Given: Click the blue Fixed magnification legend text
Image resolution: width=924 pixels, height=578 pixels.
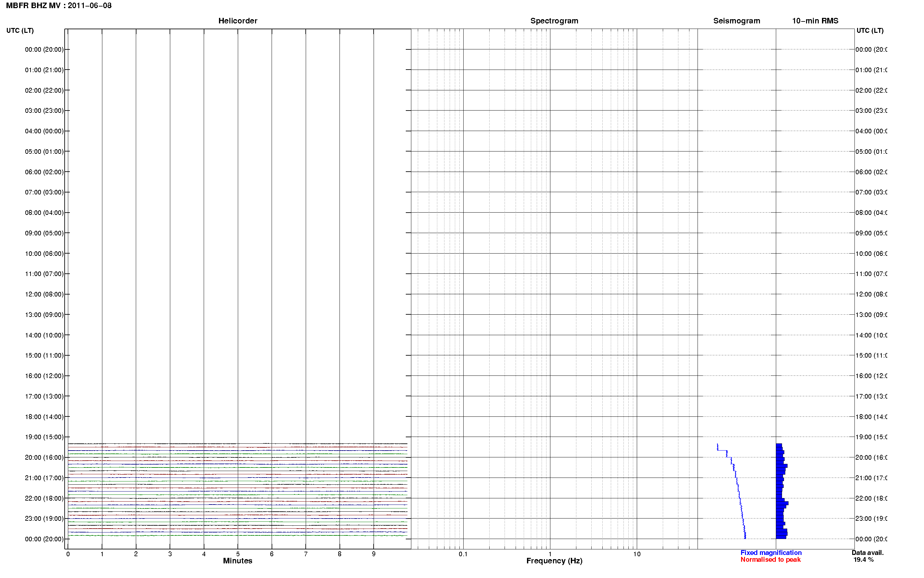Looking at the screenshot, I should click(x=771, y=553).
